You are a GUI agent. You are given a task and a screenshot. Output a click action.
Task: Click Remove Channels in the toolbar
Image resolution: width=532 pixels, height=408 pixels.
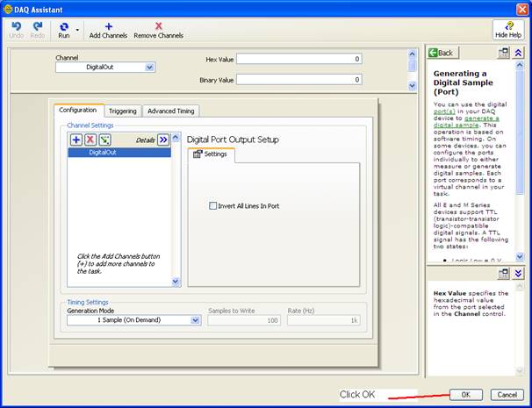(x=158, y=30)
